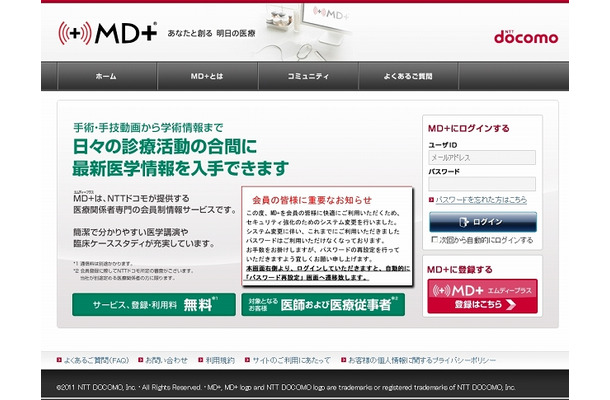Open the MD+とは navigation tab
The width and height of the screenshot is (610, 400).
[x=207, y=76]
